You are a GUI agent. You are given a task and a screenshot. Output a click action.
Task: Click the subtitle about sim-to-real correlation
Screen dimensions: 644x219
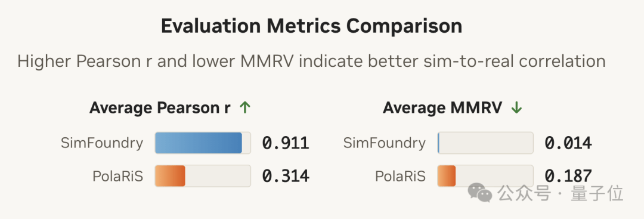(311, 61)
